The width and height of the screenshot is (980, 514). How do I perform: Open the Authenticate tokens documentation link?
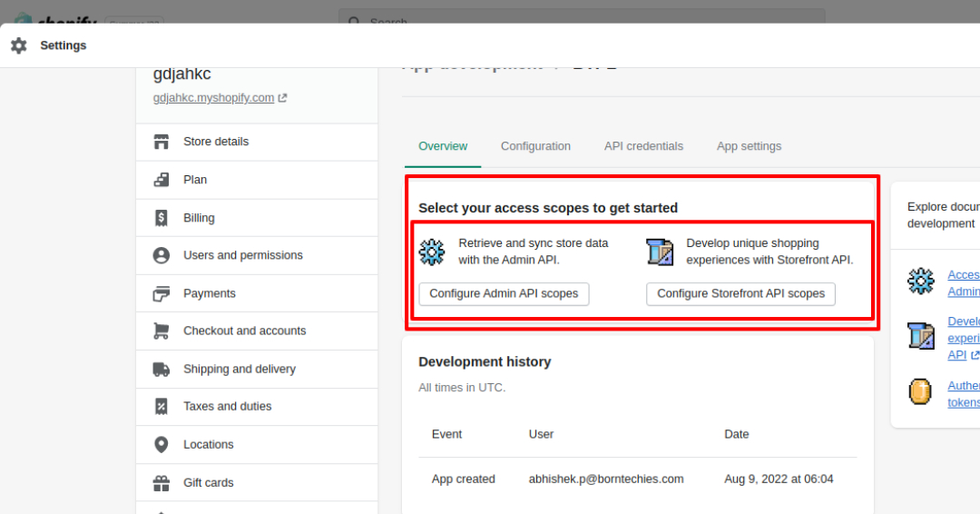pyautogui.click(x=963, y=394)
